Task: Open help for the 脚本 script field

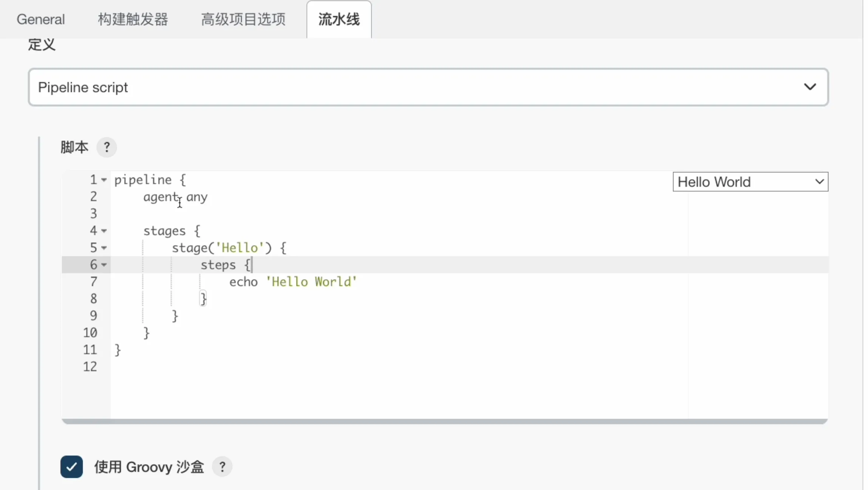Action: pyautogui.click(x=107, y=147)
